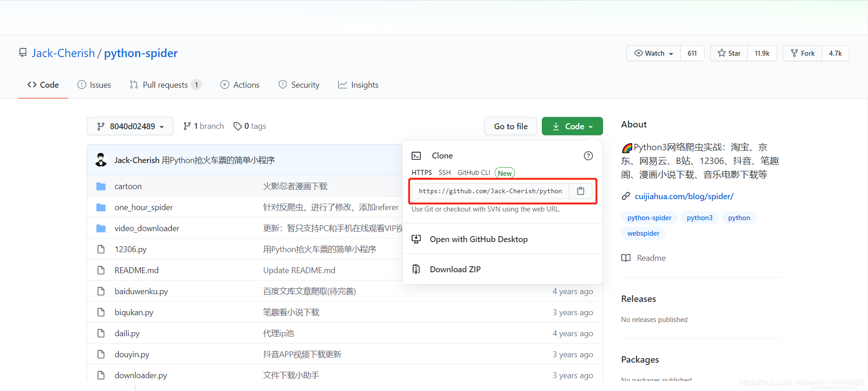Click Go to file button

(x=511, y=126)
